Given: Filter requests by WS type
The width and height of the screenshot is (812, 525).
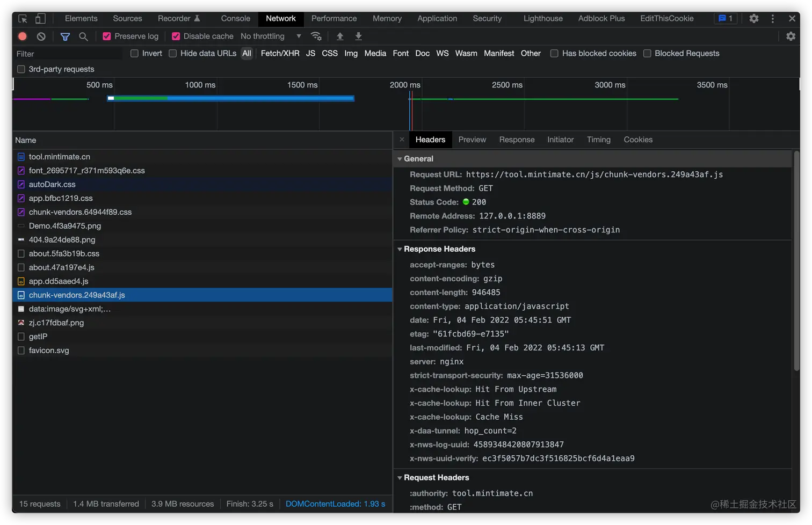Looking at the screenshot, I should coord(443,54).
